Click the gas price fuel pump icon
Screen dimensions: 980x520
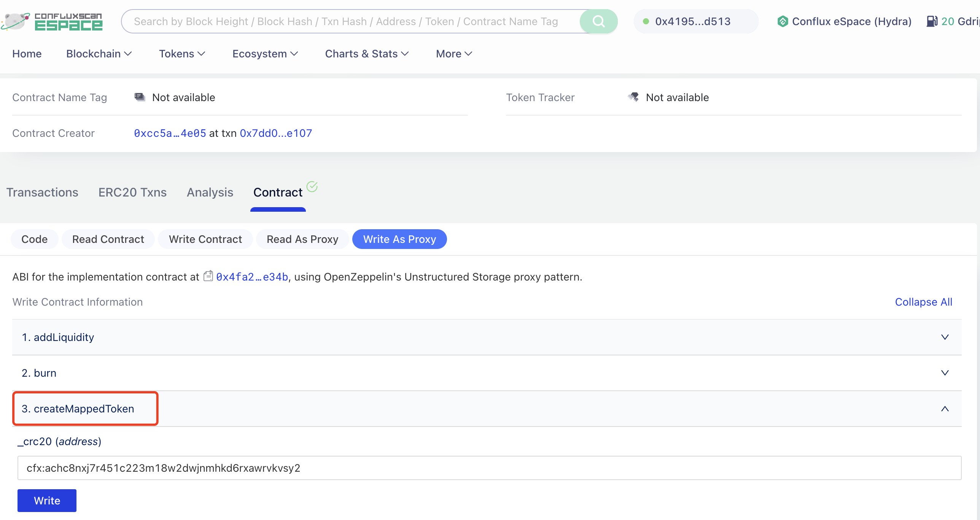932,21
